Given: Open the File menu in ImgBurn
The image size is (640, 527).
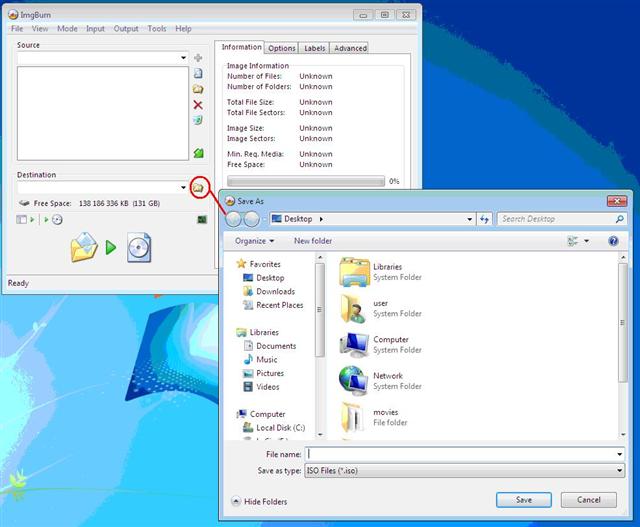Looking at the screenshot, I should 17,29.
